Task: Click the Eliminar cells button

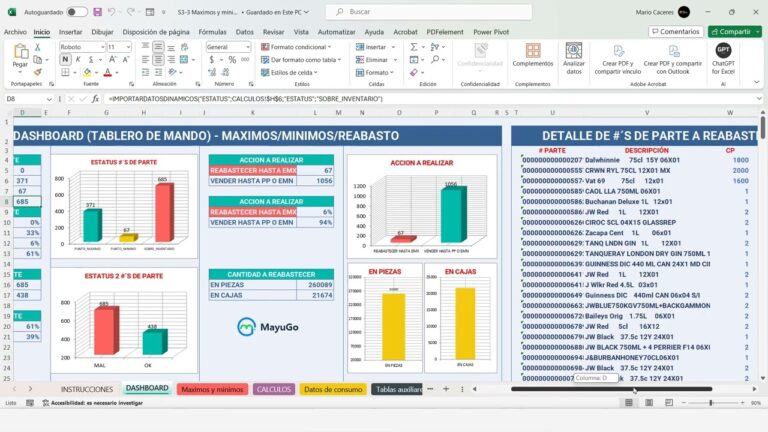Action: point(373,60)
